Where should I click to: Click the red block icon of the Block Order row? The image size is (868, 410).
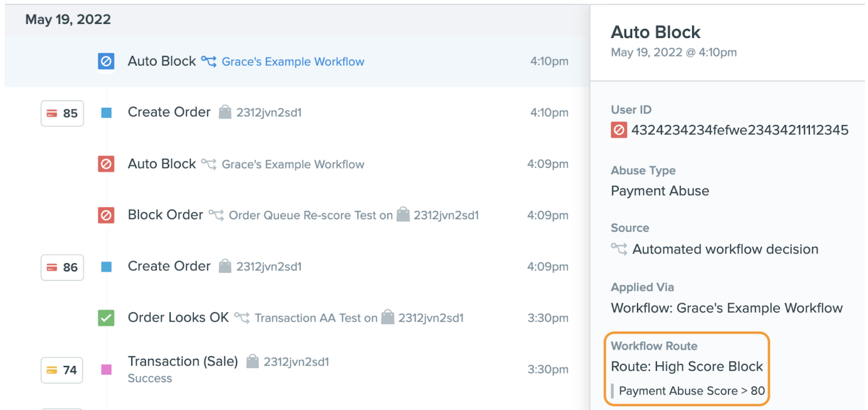106,215
